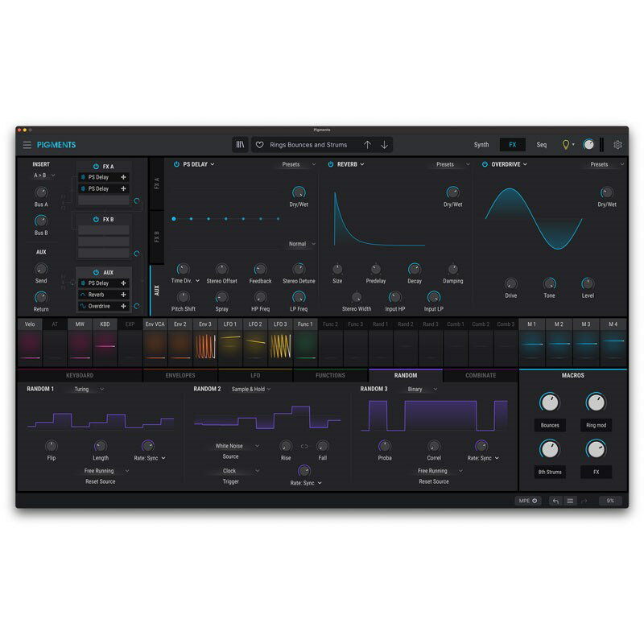
Task: Switch to the Synth view
Action: 481,145
